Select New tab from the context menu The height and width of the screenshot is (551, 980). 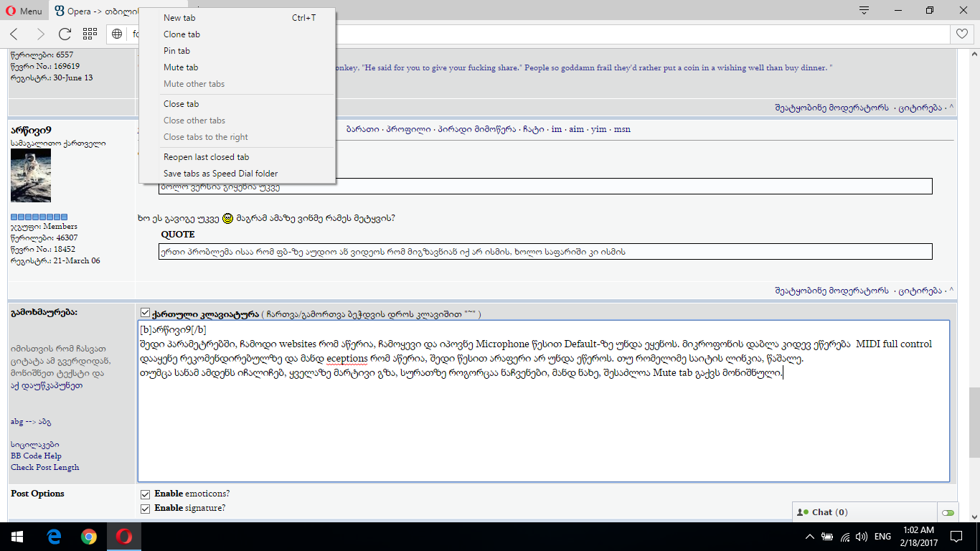pos(237,18)
